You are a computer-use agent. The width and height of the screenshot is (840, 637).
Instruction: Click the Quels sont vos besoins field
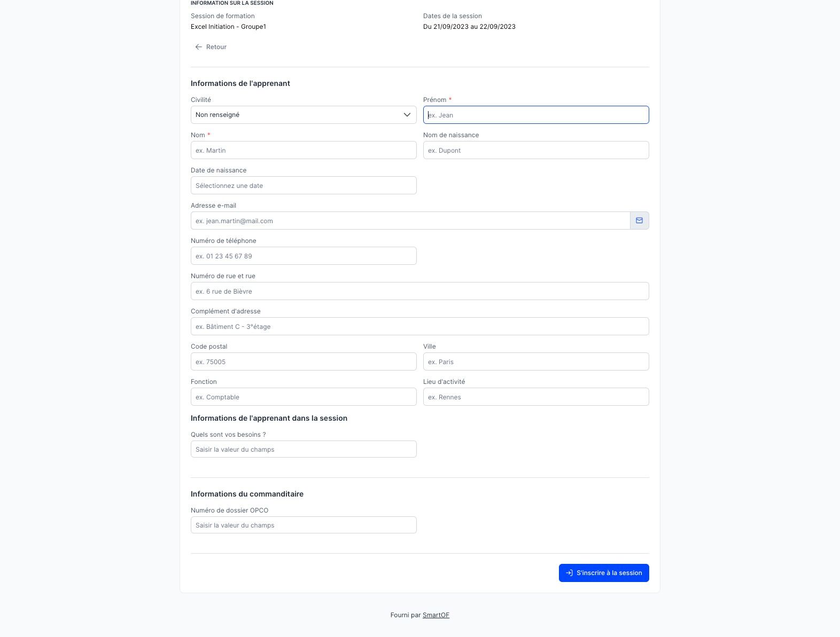click(x=304, y=449)
